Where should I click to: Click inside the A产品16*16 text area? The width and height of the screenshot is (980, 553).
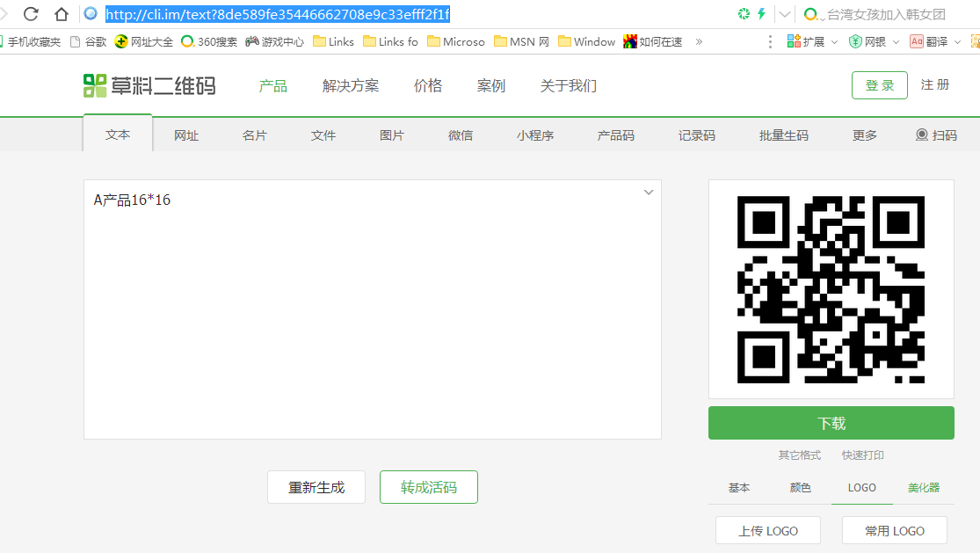point(373,309)
